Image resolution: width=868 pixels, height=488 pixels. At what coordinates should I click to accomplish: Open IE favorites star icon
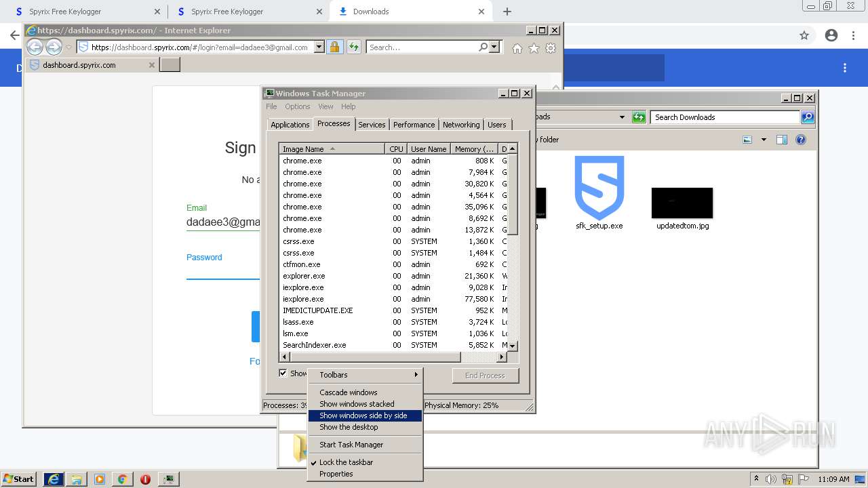coord(534,48)
